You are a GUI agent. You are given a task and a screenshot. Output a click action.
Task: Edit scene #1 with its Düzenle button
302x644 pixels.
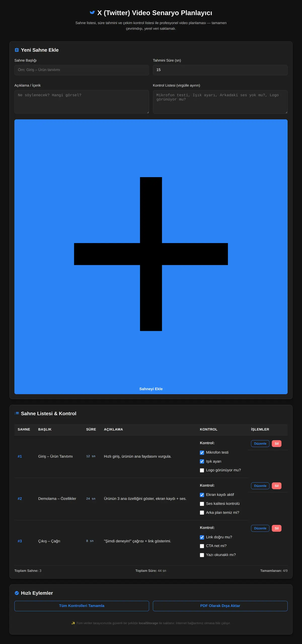pos(260,443)
